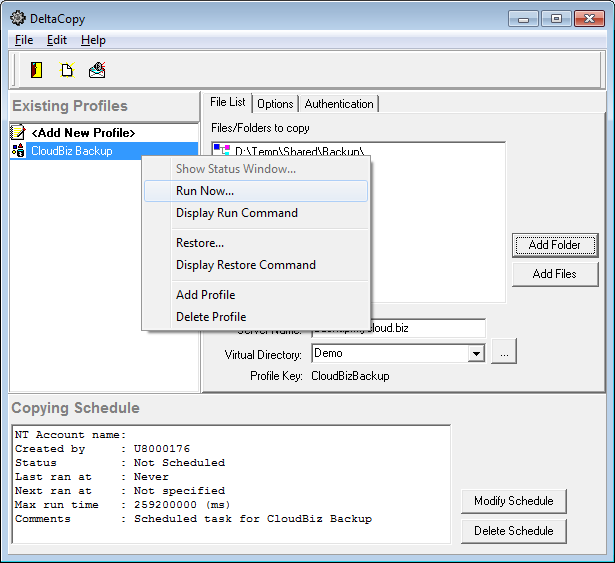Pick Delete Profile from context menu

click(x=211, y=317)
